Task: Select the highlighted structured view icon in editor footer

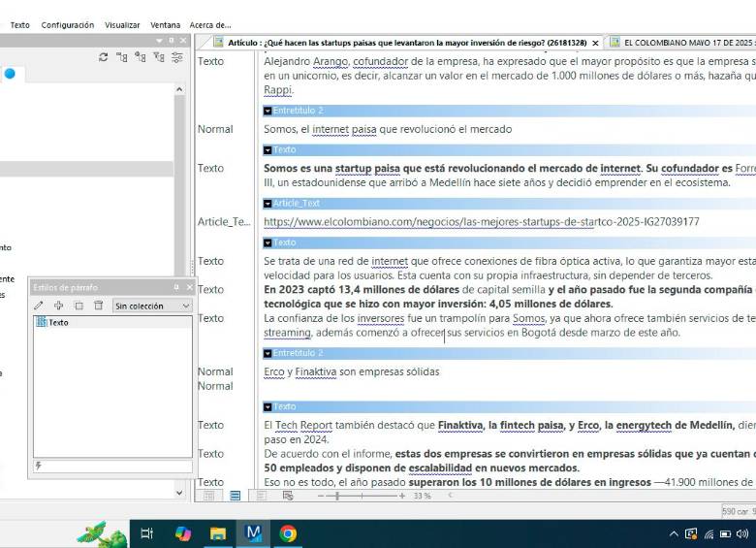Action: (235, 496)
